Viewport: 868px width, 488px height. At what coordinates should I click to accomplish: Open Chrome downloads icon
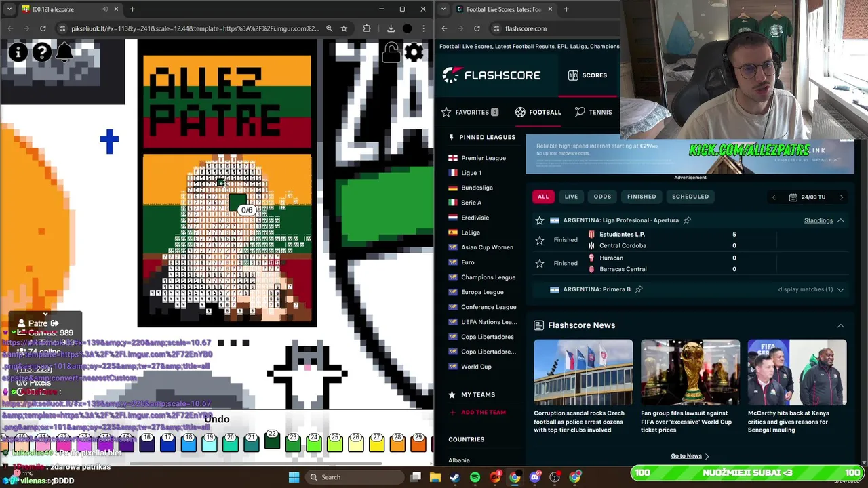(391, 28)
